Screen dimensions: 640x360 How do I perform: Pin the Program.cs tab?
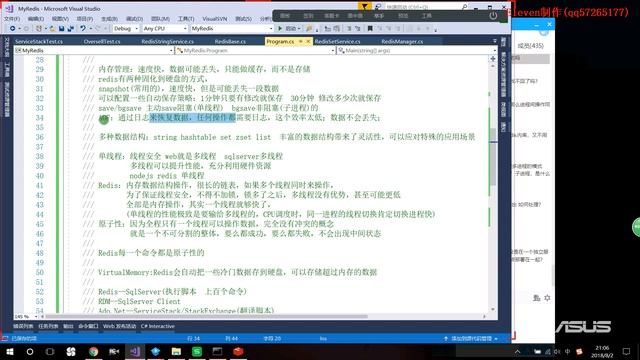[x=301, y=41]
